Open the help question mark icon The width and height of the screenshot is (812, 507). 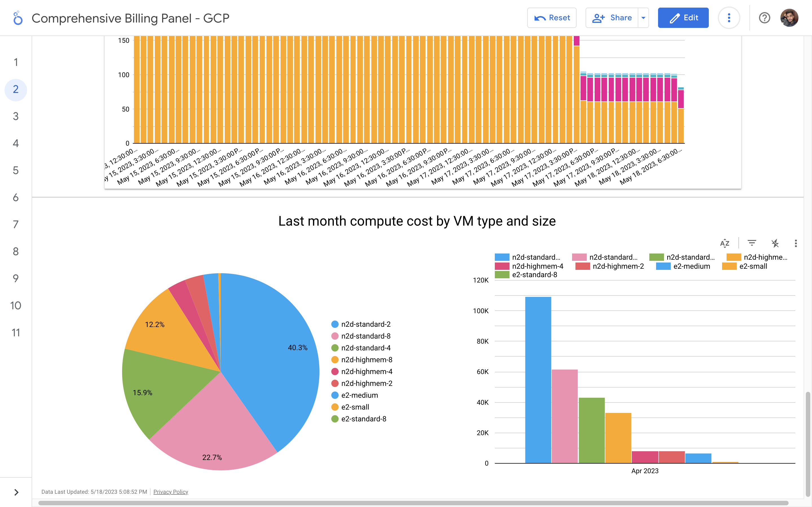tap(764, 18)
